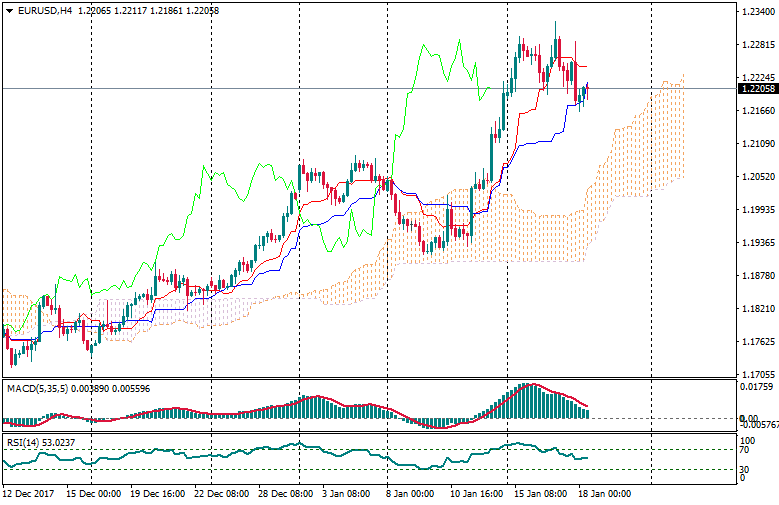Click the 1.19935 level on price scale
Screen dimensions: 779x505
pos(757,210)
